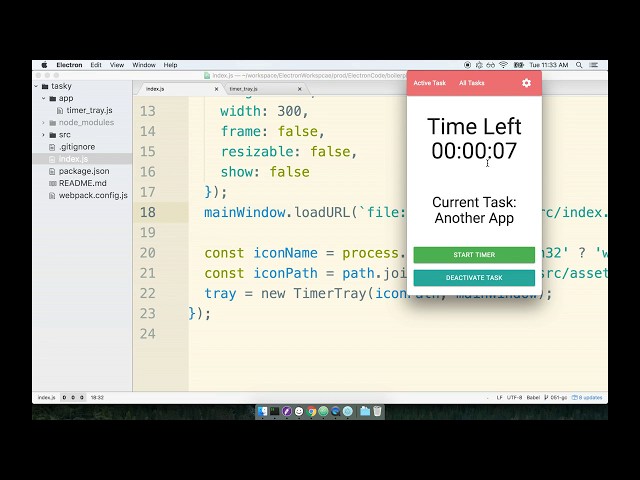The image size is (640, 480).
Task: Open QuickTime Player from the dock
Action: tap(336, 411)
